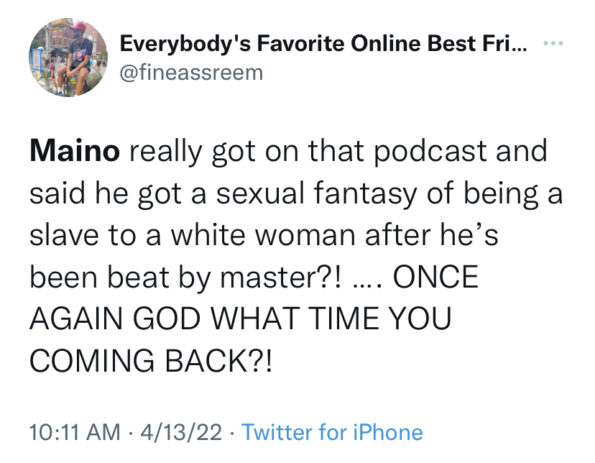Select the AGAIN GOD WHAT TIME YOU line
The width and height of the screenshot is (595, 463).
241,318
